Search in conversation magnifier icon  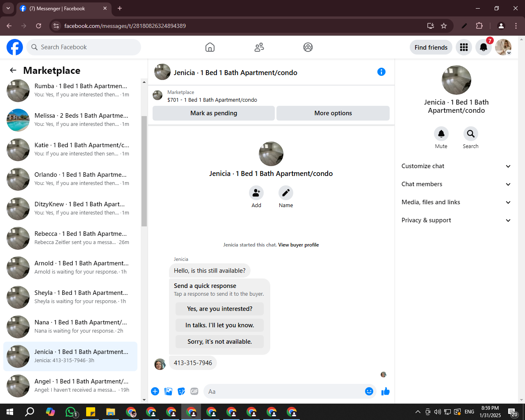coord(471,134)
